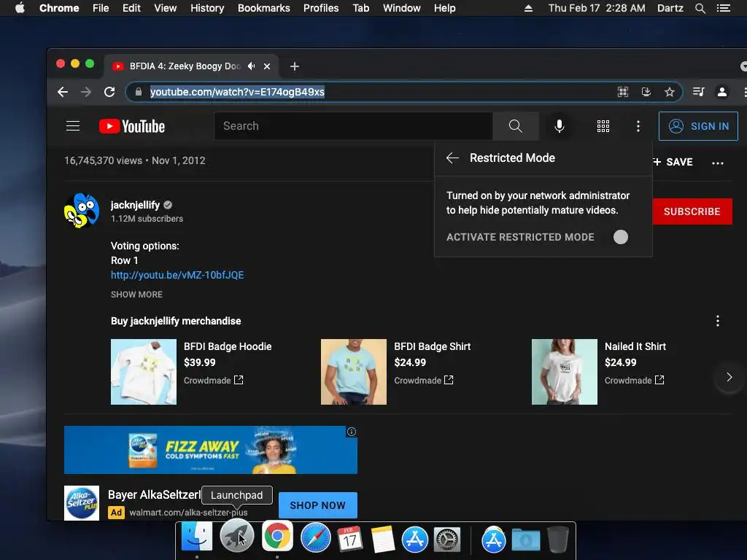Open the YouTube hamburger guide menu

click(73, 125)
